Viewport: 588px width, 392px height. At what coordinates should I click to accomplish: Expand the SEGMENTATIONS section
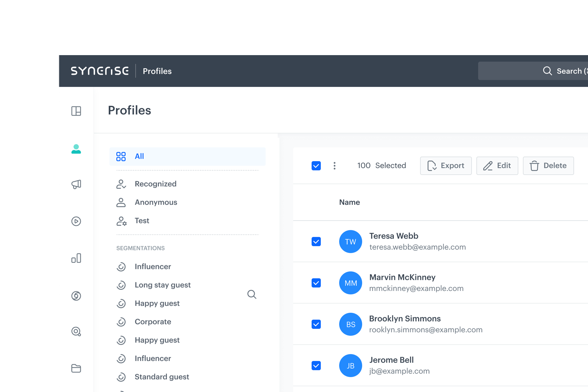(140, 248)
